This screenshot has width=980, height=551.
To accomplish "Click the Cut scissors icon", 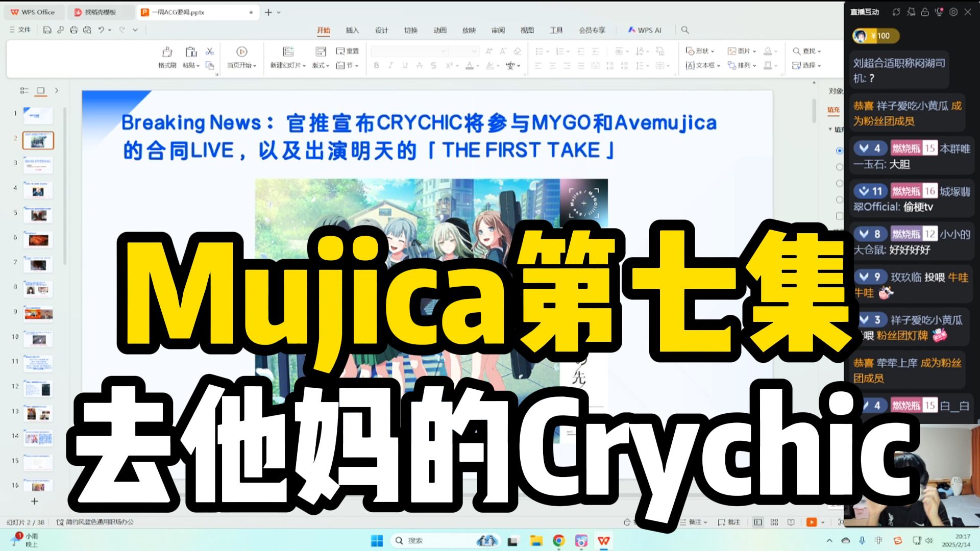I will click(x=209, y=52).
